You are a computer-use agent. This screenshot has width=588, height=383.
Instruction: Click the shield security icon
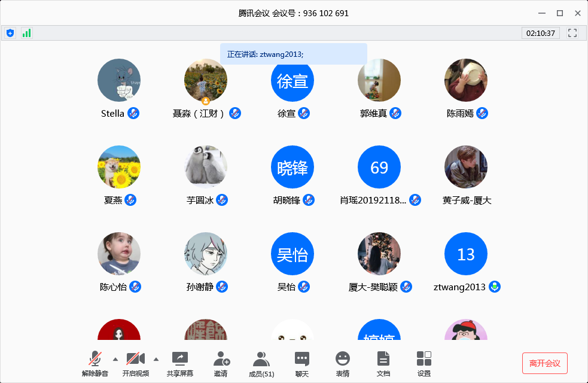click(10, 33)
